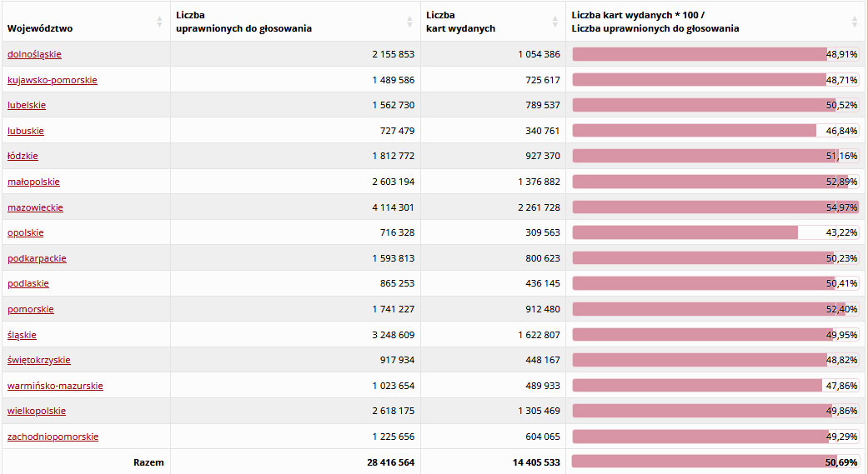This screenshot has height=474, width=868.
Task: Go to zachodniopomorskie page
Action: pyautogui.click(x=53, y=437)
